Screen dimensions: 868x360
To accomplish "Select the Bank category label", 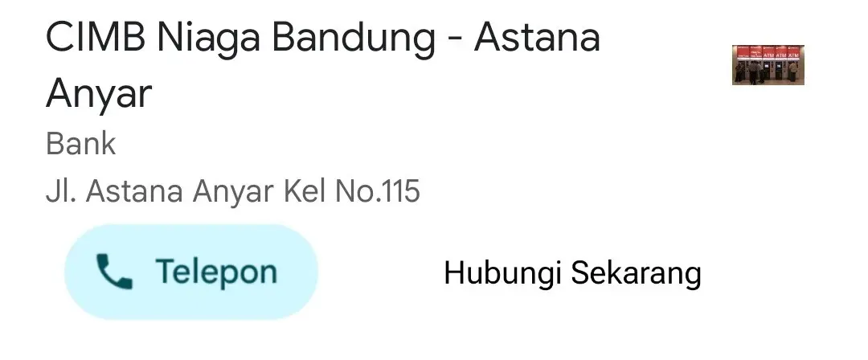I will [81, 144].
